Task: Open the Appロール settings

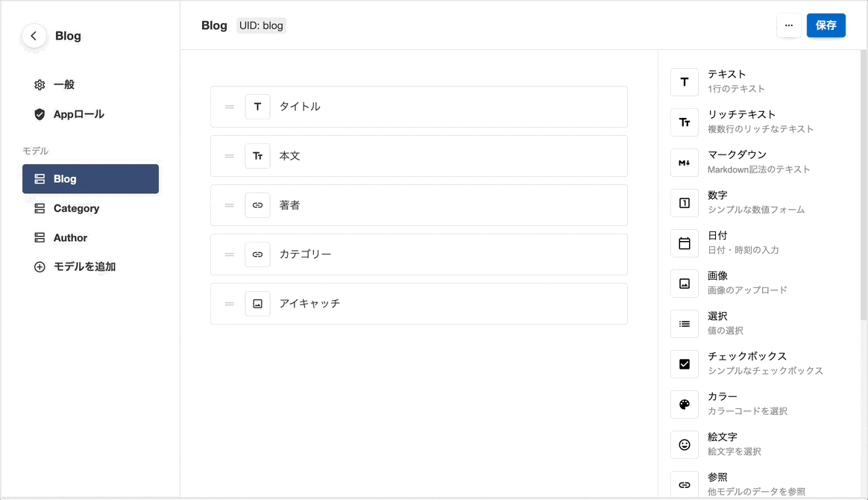Action: coord(78,114)
